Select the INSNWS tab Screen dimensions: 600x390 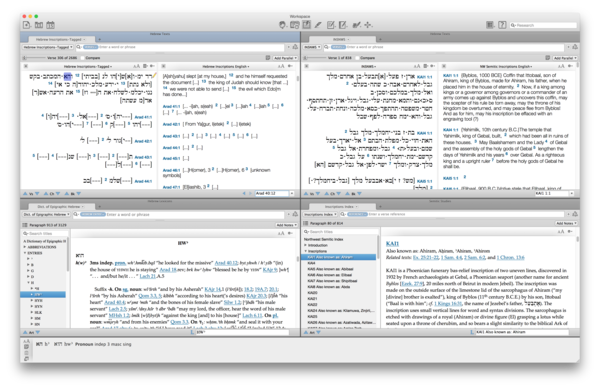(341, 39)
